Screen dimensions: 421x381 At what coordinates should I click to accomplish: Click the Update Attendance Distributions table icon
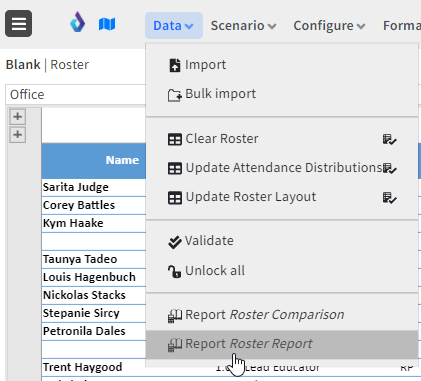coord(175,168)
